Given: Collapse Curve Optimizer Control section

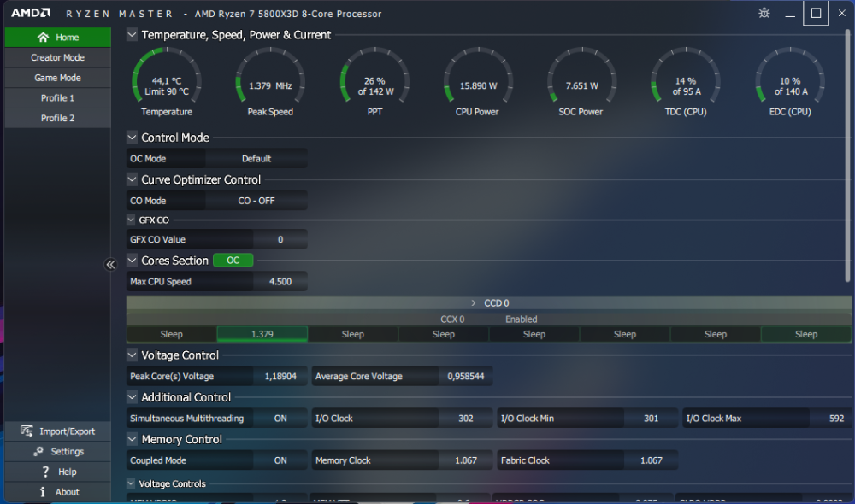Looking at the screenshot, I should coord(132,179).
